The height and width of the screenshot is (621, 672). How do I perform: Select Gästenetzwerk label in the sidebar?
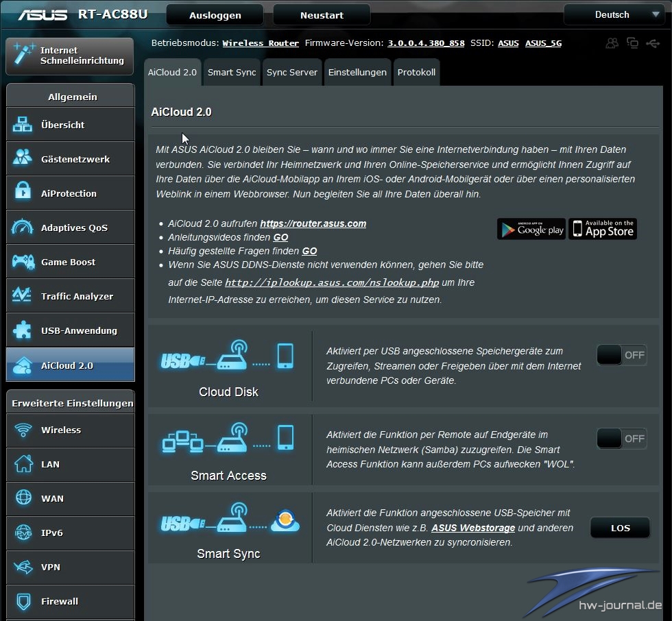tap(75, 159)
